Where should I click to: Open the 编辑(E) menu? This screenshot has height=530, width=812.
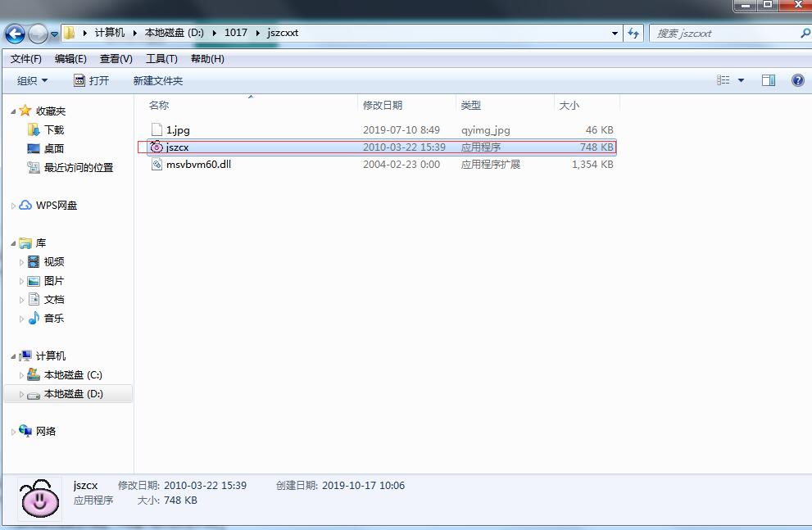70,58
